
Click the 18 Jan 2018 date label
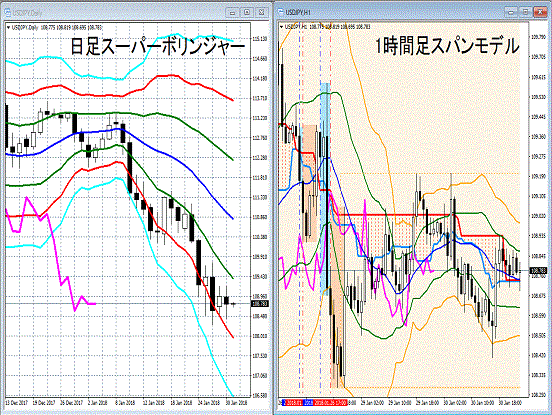(x=181, y=402)
